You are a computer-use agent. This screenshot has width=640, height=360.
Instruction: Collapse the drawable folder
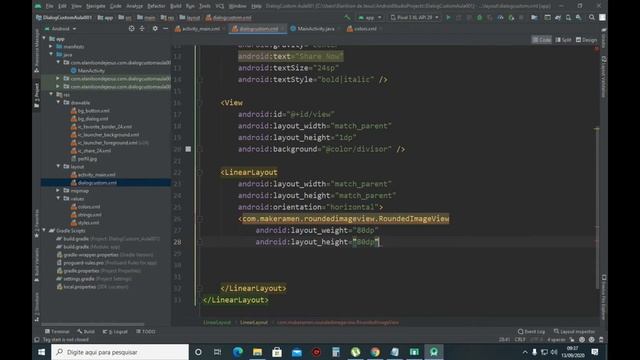(58, 102)
